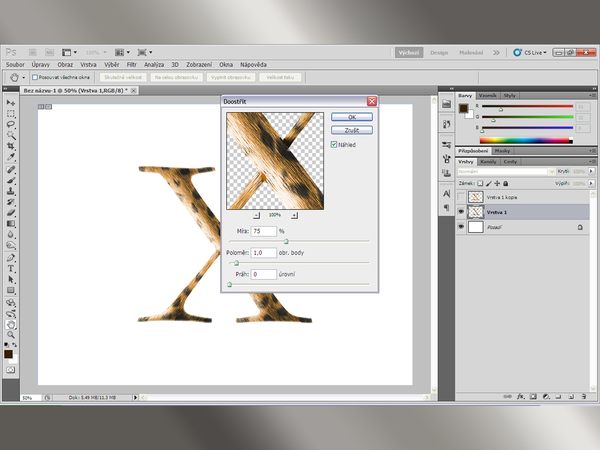Zoom in the sharpen preview with plus
Screen dimensions: 600x450
click(294, 215)
